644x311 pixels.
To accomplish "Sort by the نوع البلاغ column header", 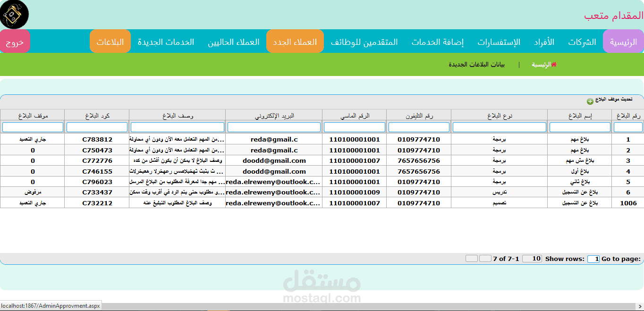I will pos(500,115).
